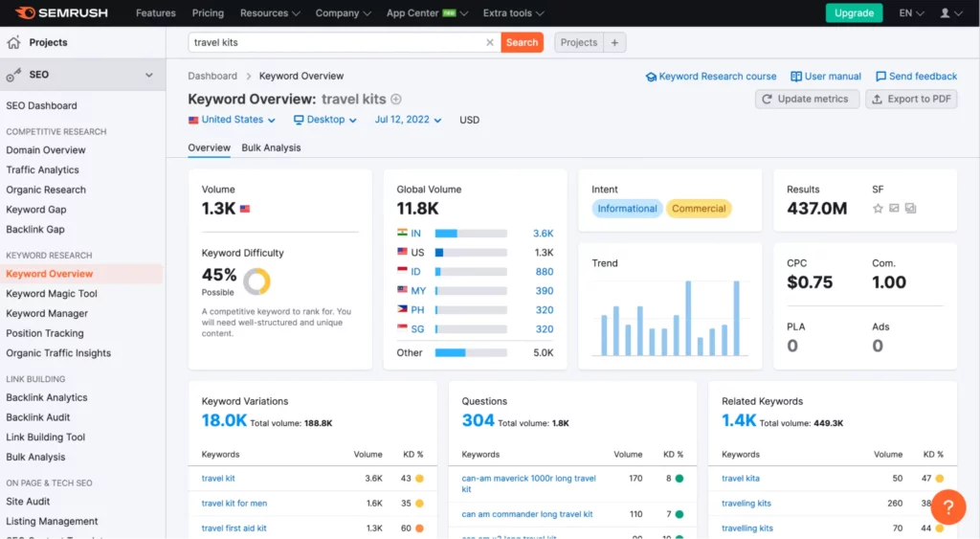Click the Other global volume bar
Image resolution: width=980 pixels, height=539 pixels.
471,352
